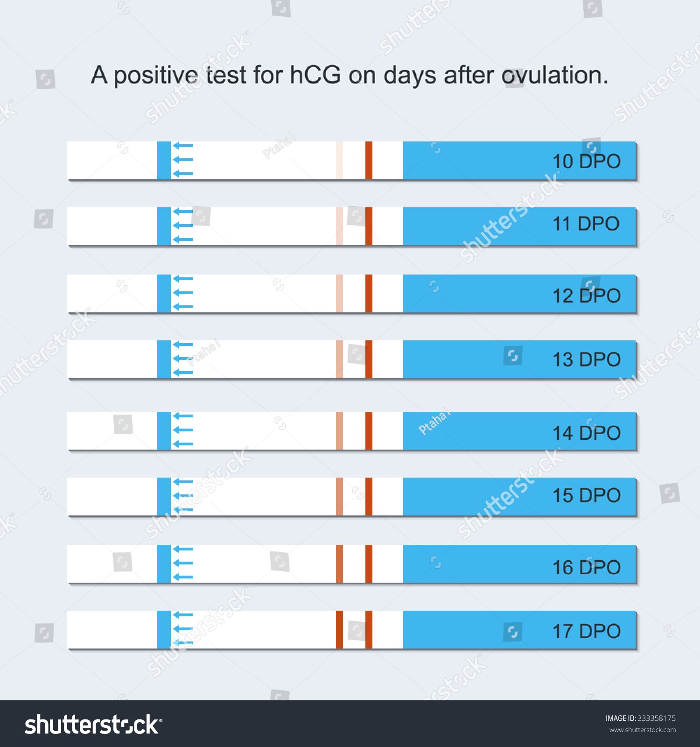Click the arrows on the 16 DPO strip

point(183,563)
